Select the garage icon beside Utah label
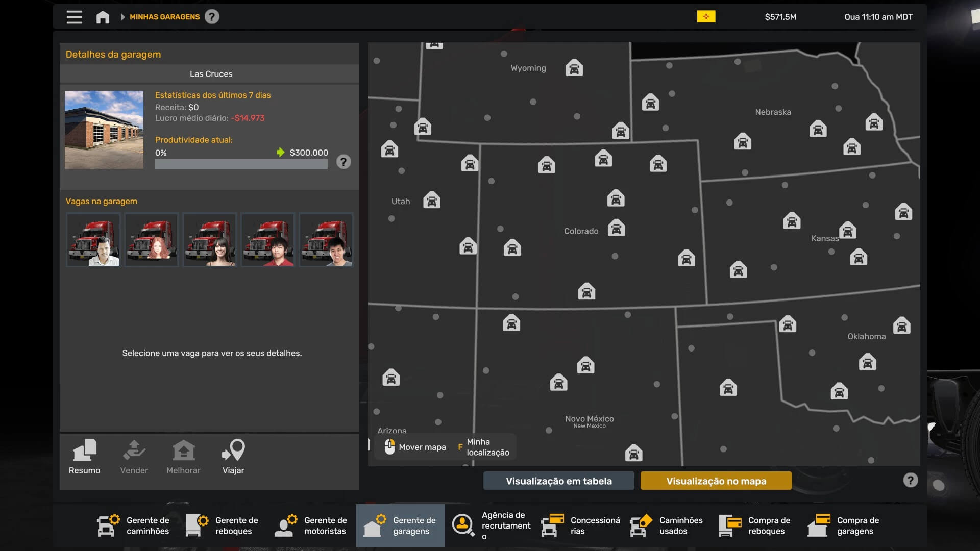This screenshot has height=551, width=980. [431, 201]
